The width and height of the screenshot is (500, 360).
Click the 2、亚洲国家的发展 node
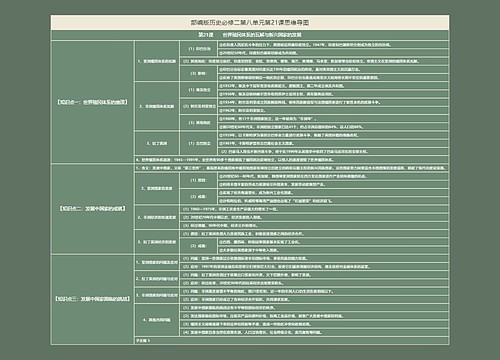click(x=157, y=188)
